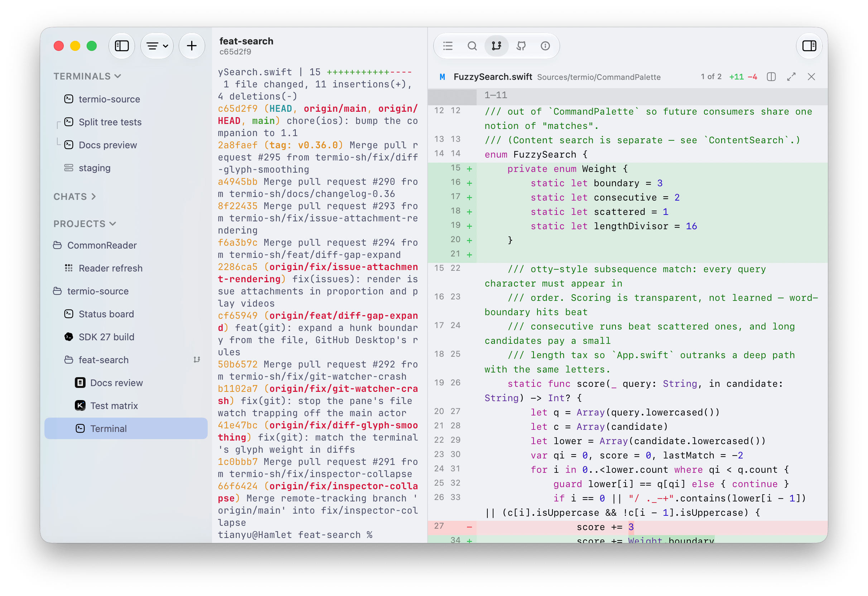Open the GitHub icon tab in toolbar
868x596 pixels.
click(x=521, y=46)
